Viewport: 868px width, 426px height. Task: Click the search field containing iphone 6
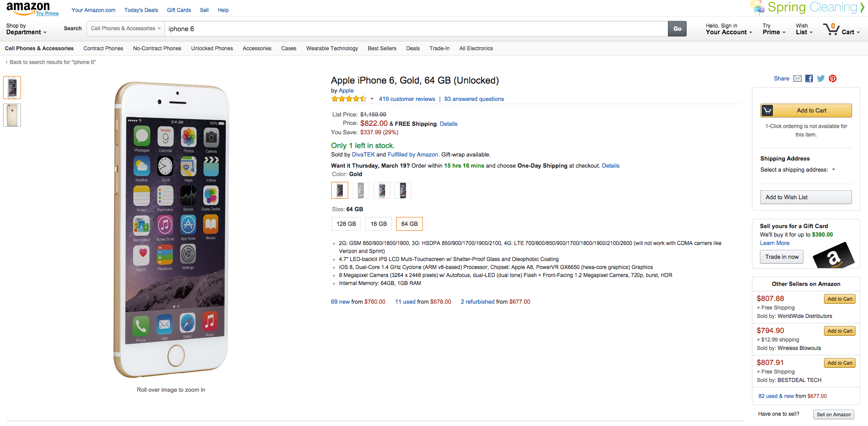tap(416, 29)
